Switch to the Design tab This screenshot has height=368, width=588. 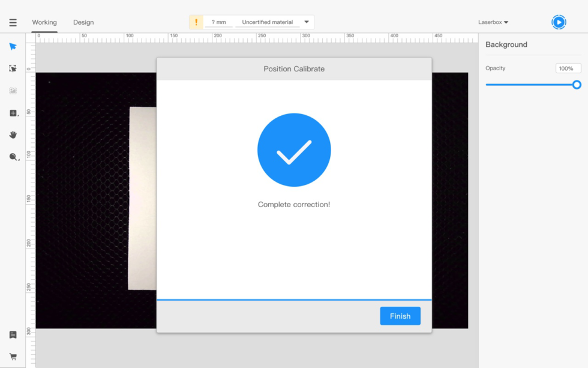click(x=83, y=22)
